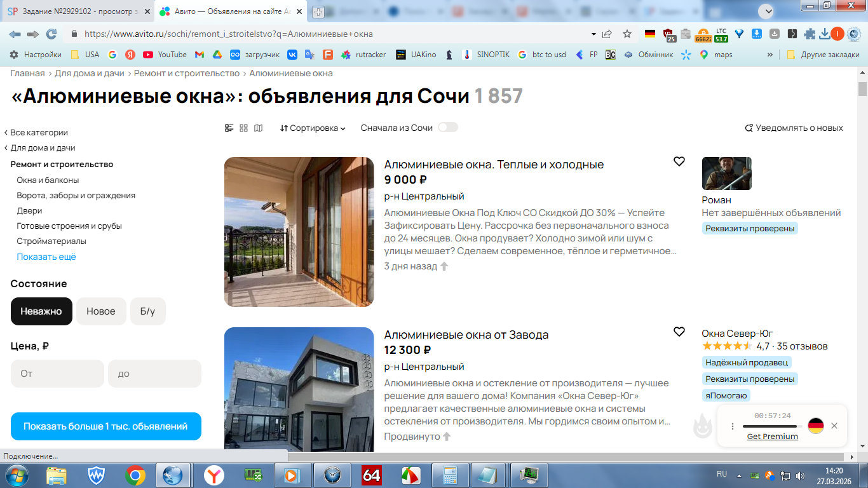Image resolution: width=868 pixels, height=488 pixels.
Task: Click 'Показать больше 1 тыс. объявлений' button
Action: [x=105, y=426]
